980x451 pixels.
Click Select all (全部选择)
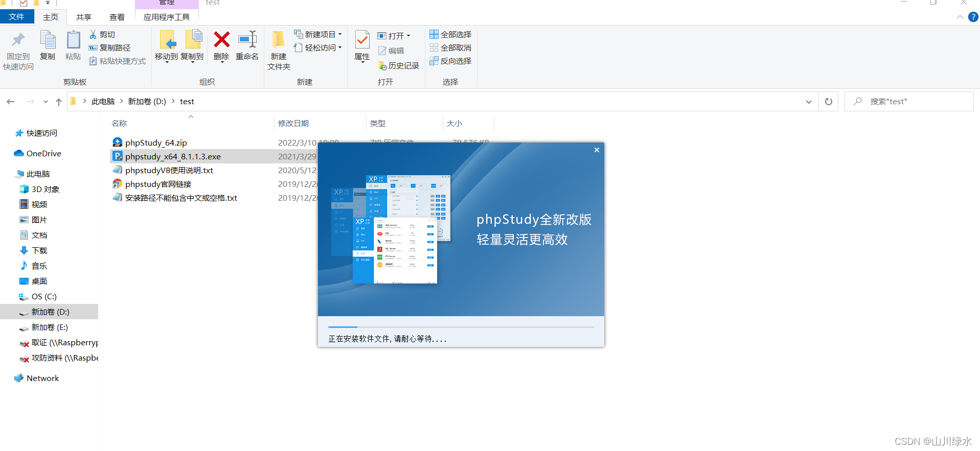(450, 34)
